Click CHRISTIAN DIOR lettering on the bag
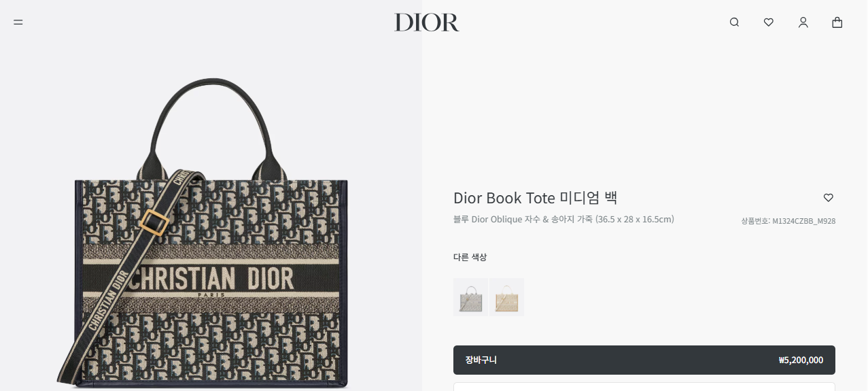Image resolution: width=868 pixels, height=391 pixels. (211, 278)
